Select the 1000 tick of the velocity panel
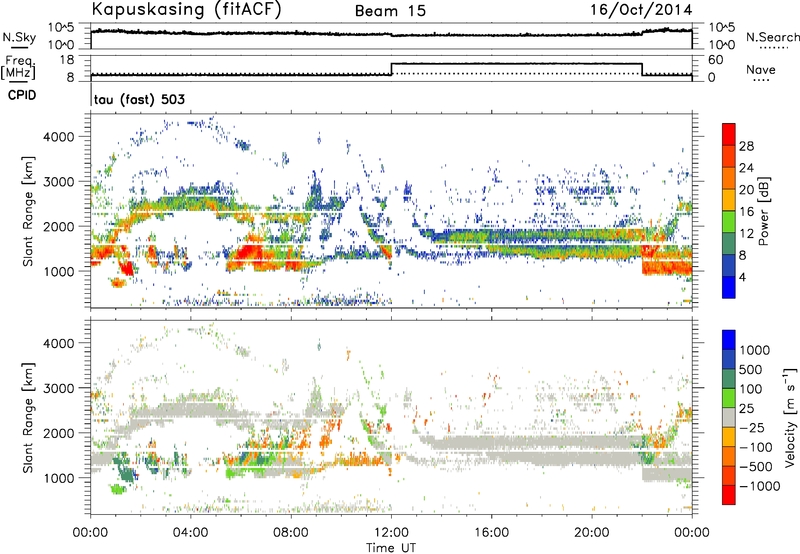The height and width of the screenshot is (554, 800). (x=58, y=478)
